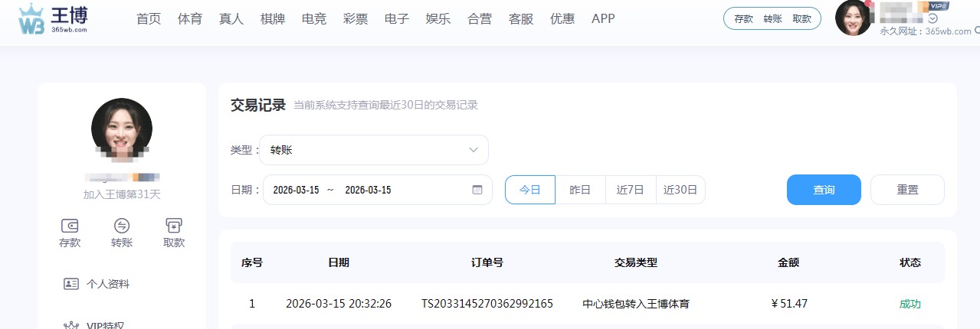
Task: Select the 近7日 date range
Action: 631,190
